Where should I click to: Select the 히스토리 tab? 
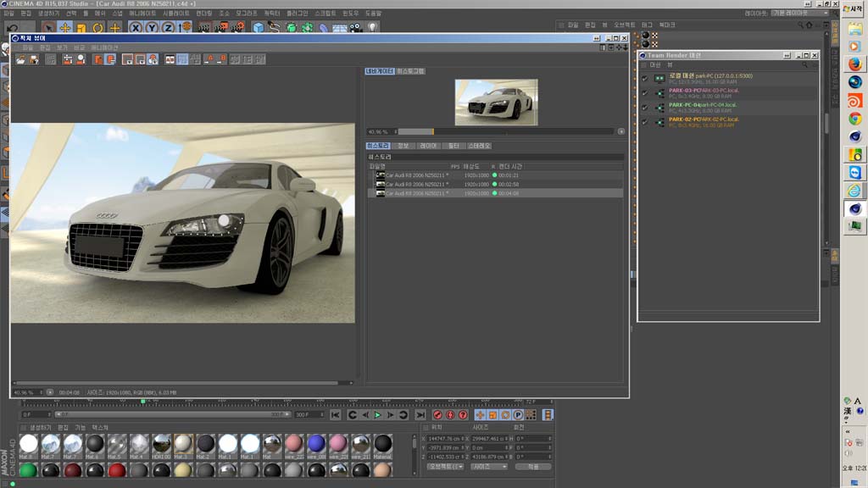click(378, 146)
